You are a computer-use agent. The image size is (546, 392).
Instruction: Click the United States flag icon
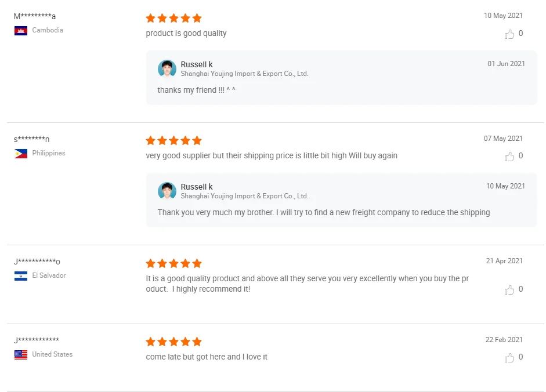tap(21, 355)
